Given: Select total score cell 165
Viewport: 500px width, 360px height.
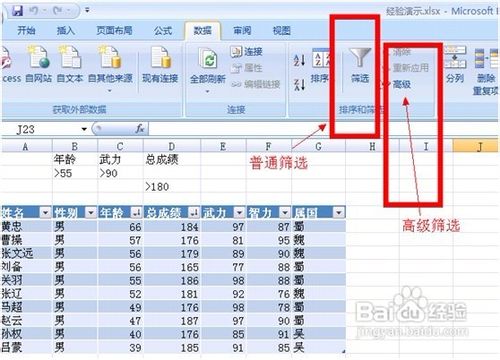Looking at the screenshot, I should click(x=172, y=267).
